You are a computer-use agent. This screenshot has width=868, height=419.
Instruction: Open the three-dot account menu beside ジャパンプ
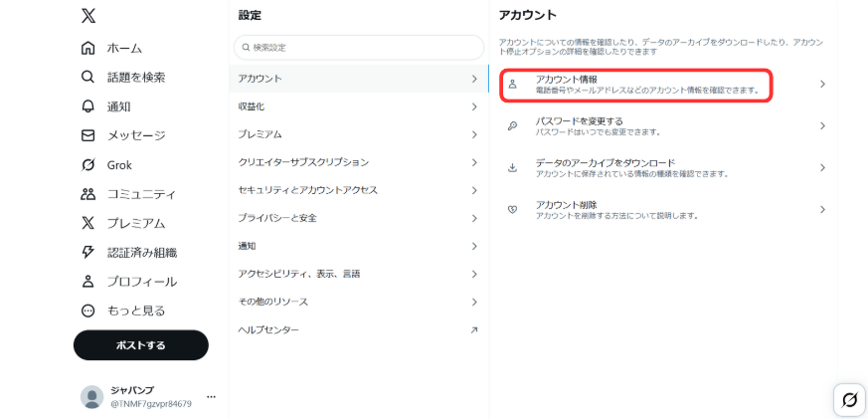tap(211, 397)
